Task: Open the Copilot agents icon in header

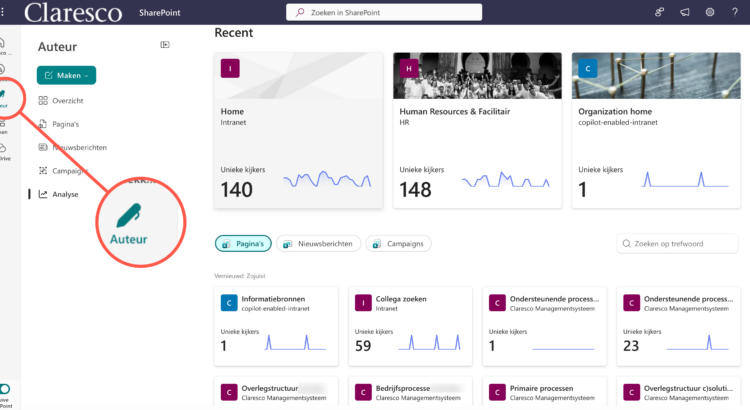Action: click(x=659, y=12)
